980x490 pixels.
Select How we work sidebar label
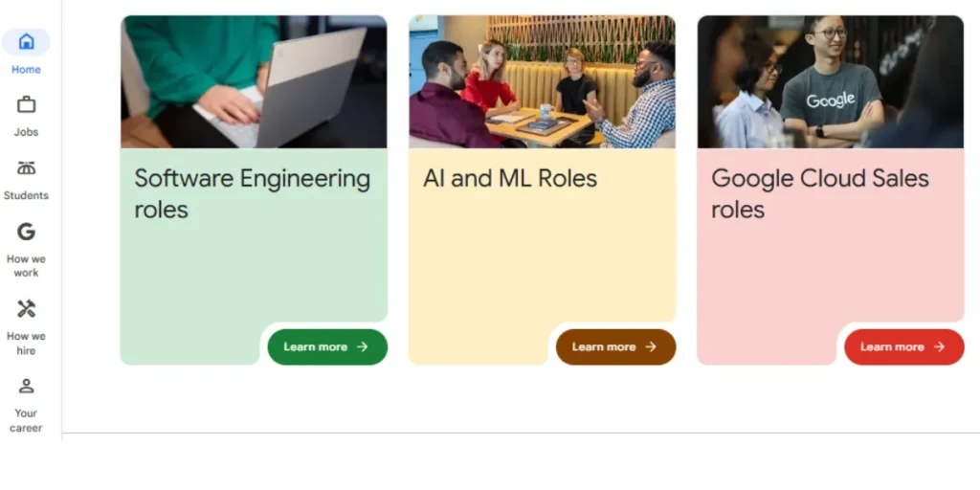(26, 266)
